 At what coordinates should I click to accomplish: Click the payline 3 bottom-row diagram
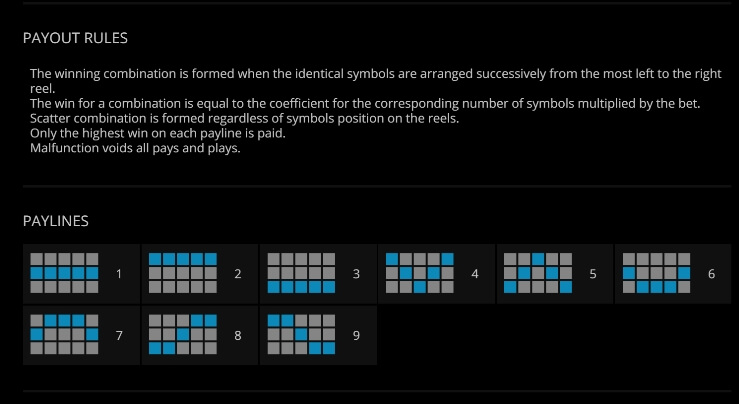click(x=301, y=273)
